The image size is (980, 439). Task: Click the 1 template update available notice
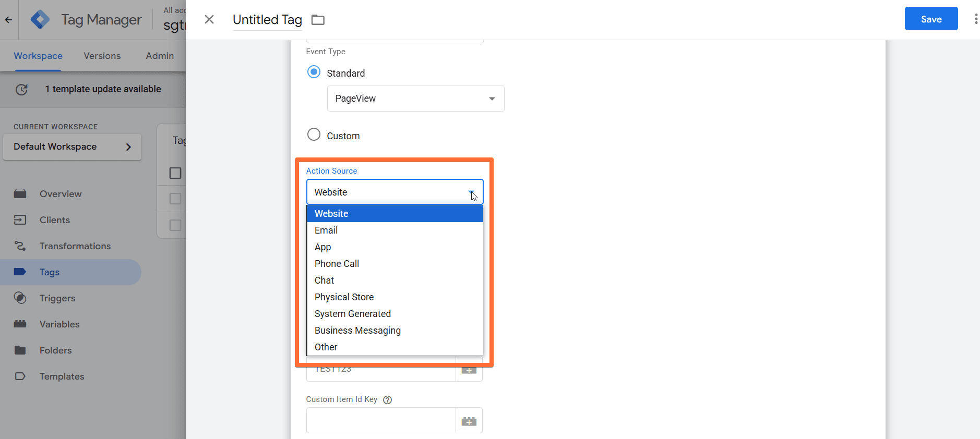[103, 89]
